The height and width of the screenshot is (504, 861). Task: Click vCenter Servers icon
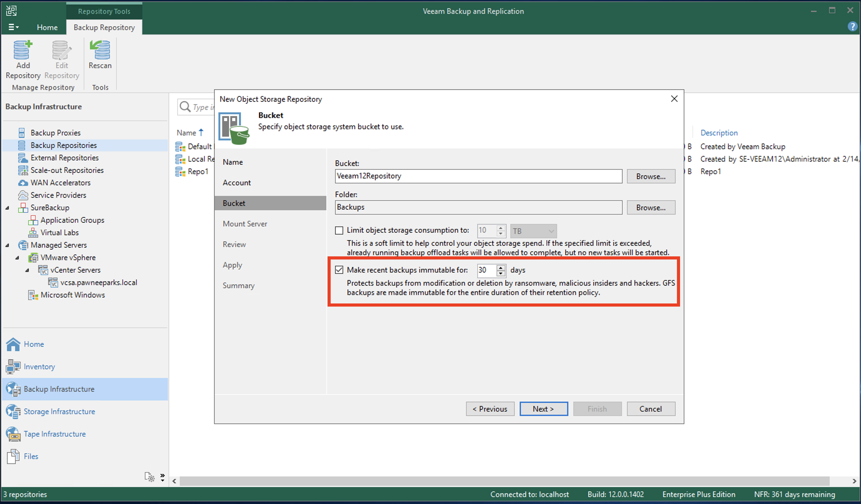coord(43,270)
